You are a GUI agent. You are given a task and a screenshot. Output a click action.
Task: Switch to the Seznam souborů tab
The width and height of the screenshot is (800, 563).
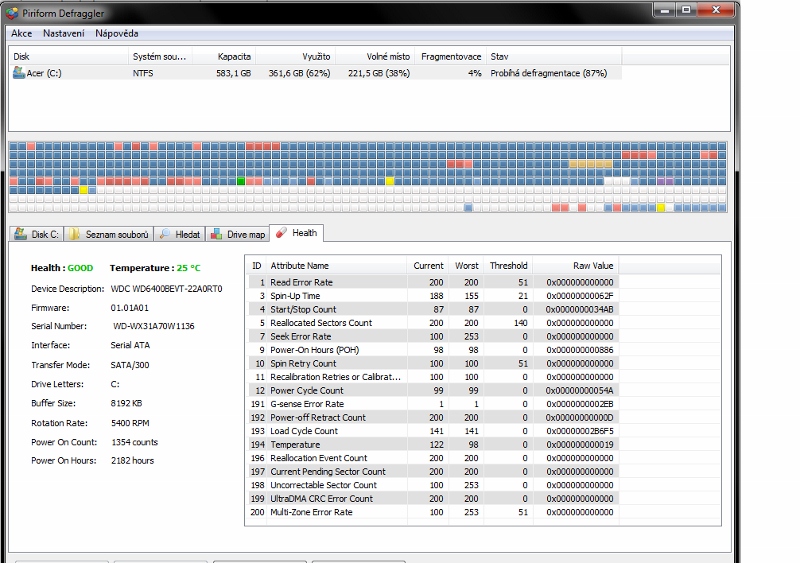109,234
